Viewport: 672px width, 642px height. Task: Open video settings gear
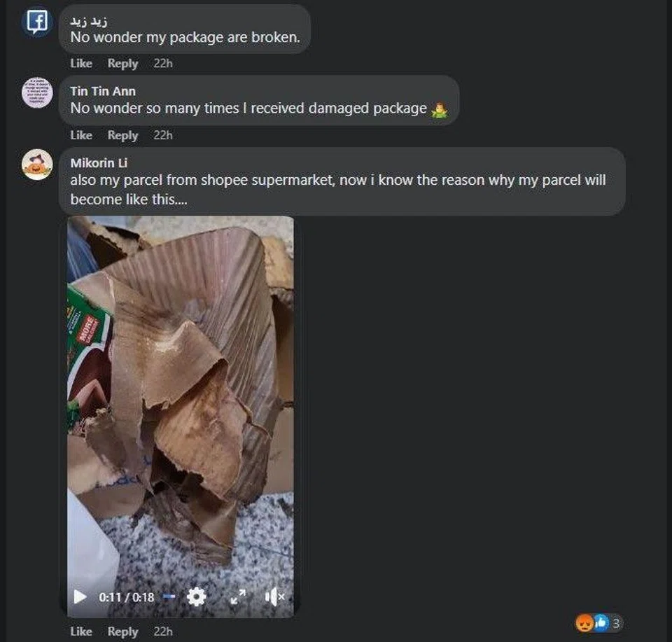[197, 596]
